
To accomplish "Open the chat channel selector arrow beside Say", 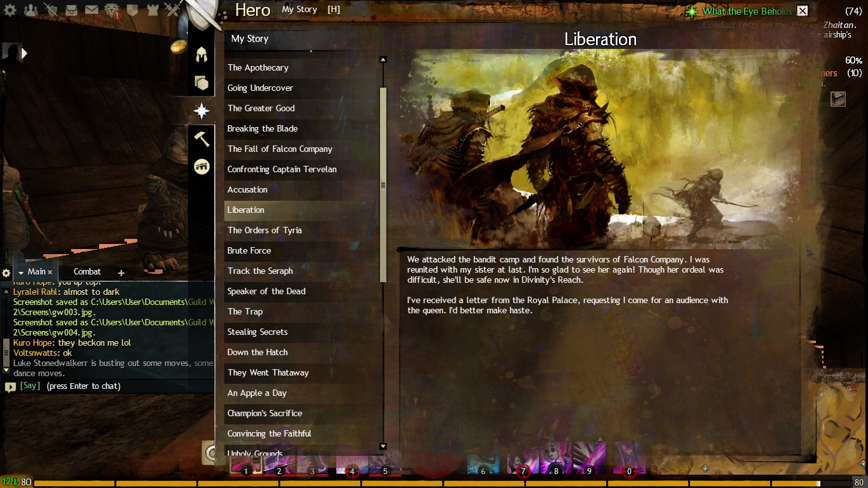I will point(11,386).
